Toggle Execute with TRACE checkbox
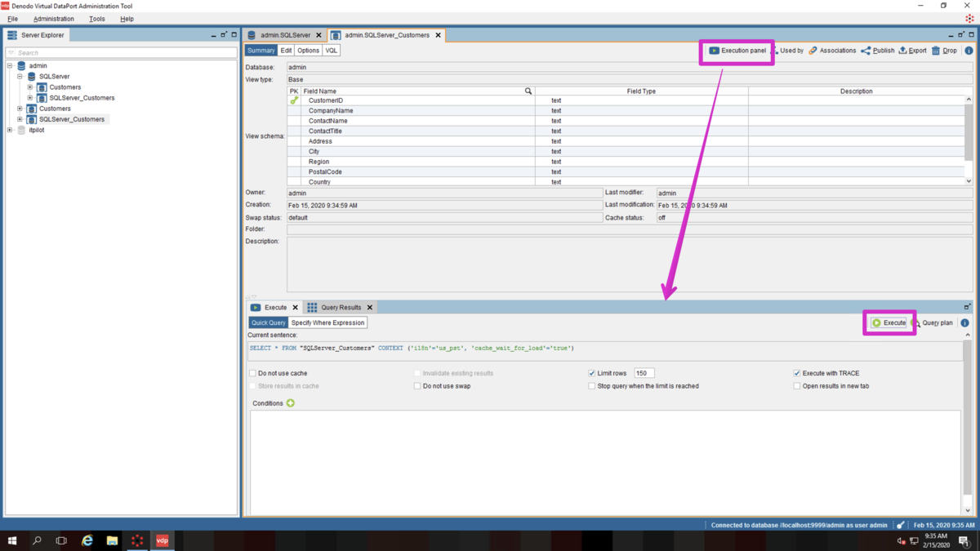The height and width of the screenshot is (551, 980). (x=797, y=373)
